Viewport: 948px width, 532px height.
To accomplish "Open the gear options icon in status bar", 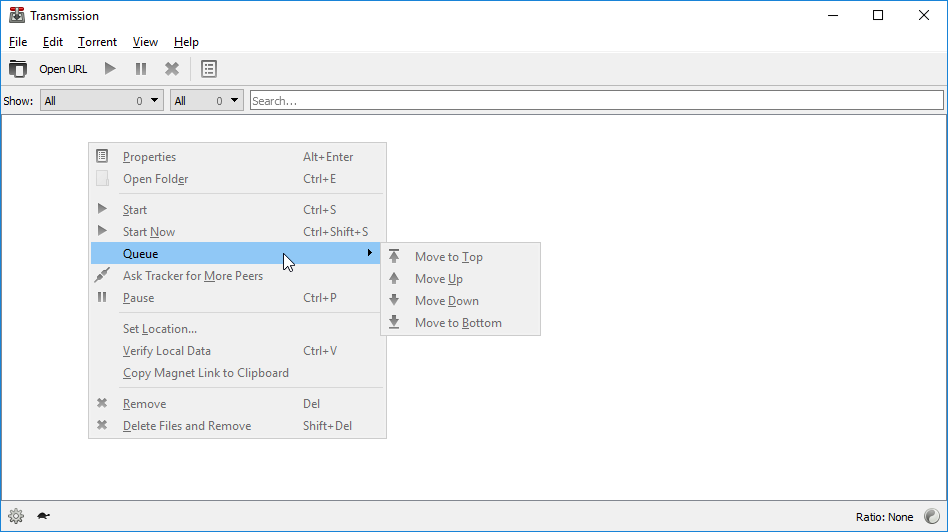I will click(16, 516).
